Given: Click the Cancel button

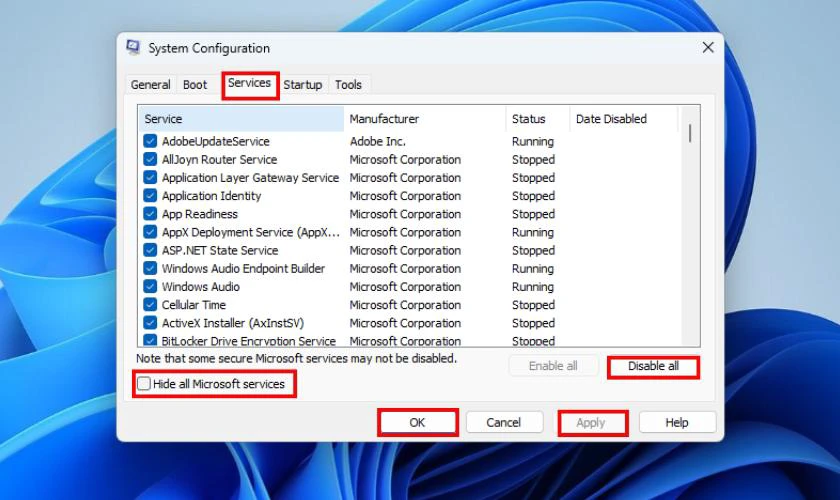Looking at the screenshot, I should coord(504,422).
